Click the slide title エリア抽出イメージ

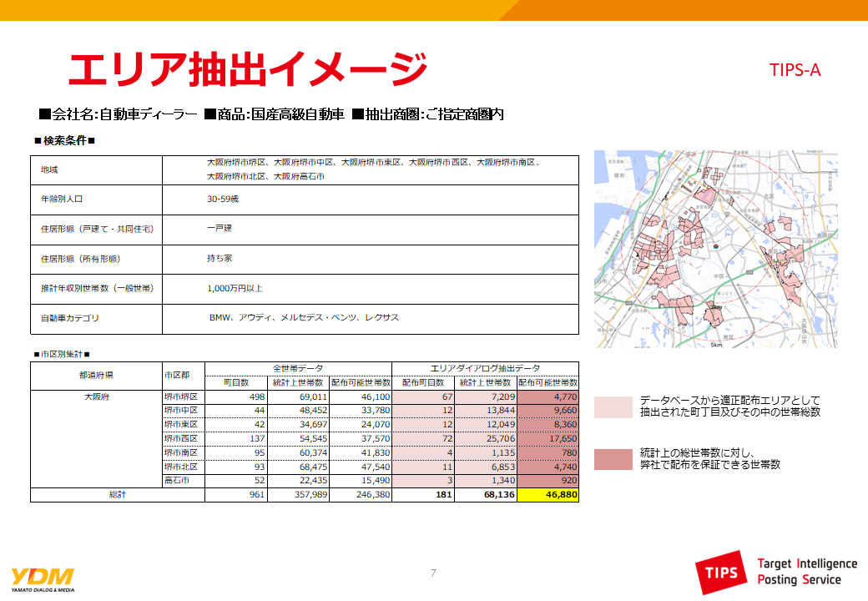(248, 69)
